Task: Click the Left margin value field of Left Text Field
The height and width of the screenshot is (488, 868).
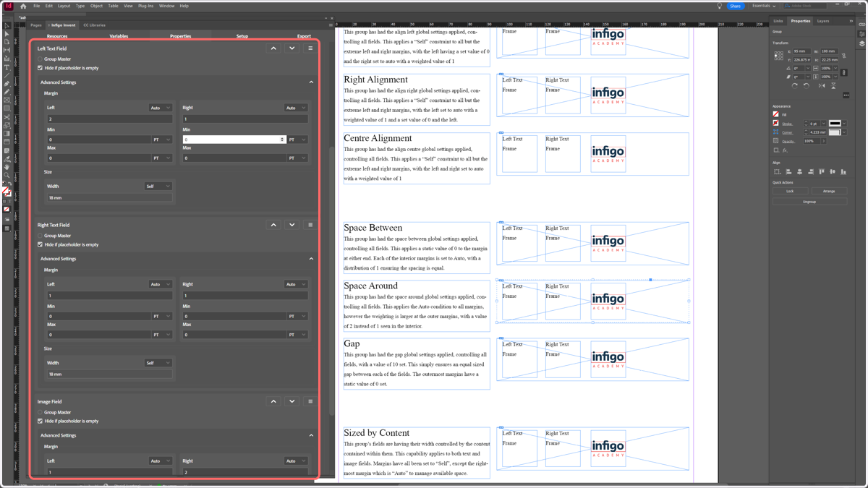Action: tap(109, 119)
